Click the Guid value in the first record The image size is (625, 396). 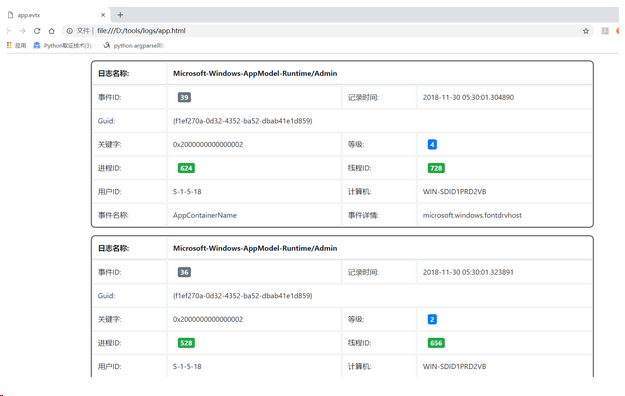(242, 121)
